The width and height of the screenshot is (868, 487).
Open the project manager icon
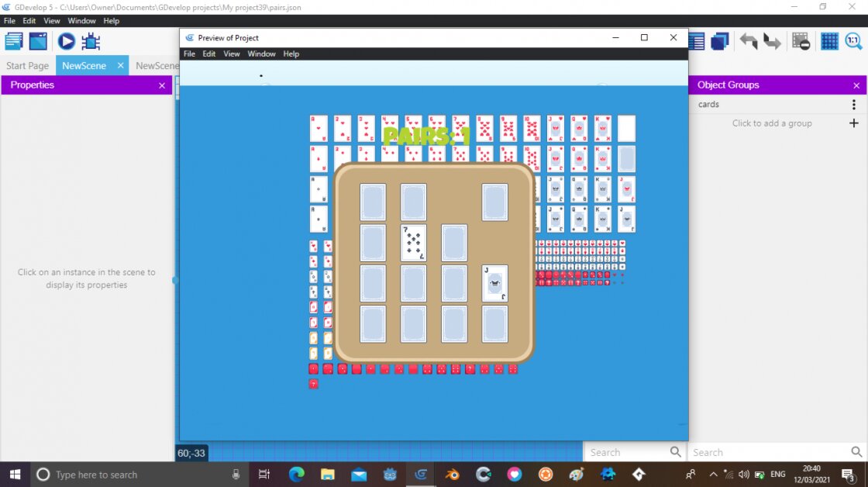point(14,42)
